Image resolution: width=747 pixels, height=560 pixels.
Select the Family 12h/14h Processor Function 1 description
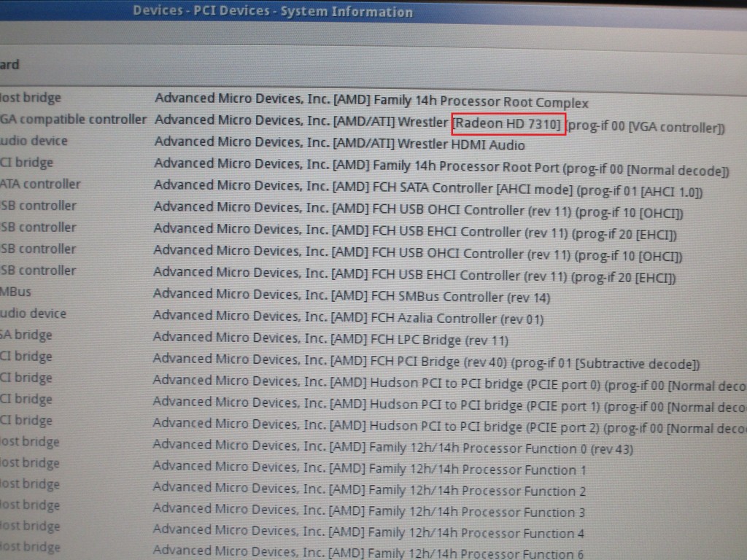(x=369, y=467)
